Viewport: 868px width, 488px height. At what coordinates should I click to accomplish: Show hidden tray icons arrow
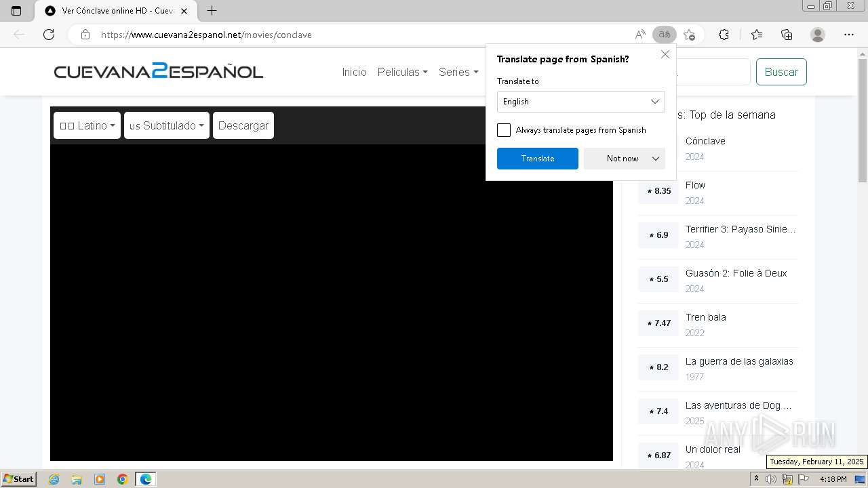(x=757, y=479)
